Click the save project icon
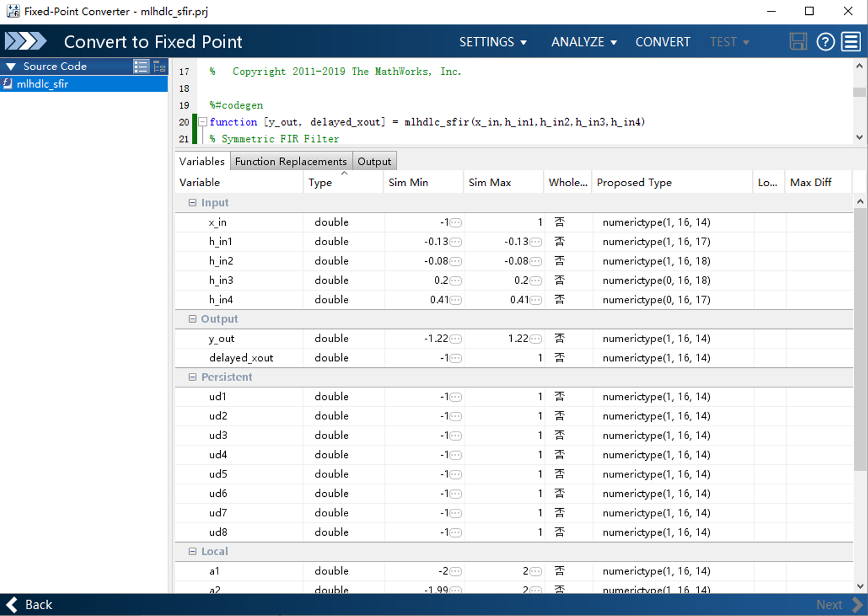Image resolution: width=868 pixels, height=616 pixels. [798, 41]
